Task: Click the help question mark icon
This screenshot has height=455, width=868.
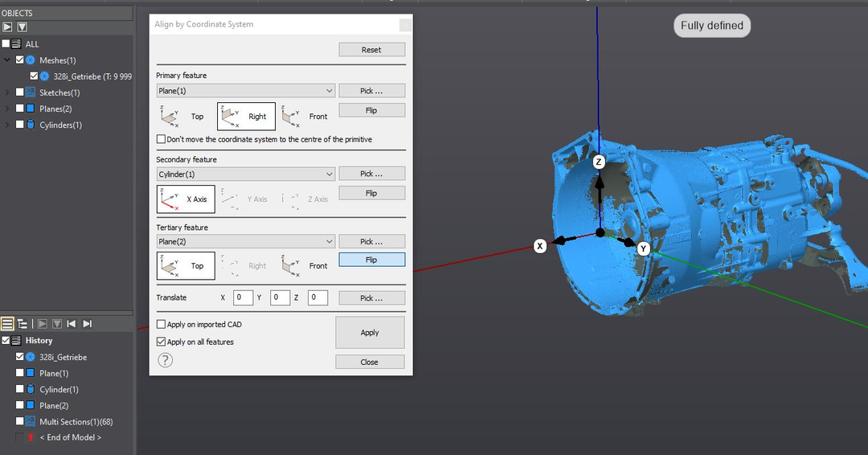Action: (x=166, y=361)
